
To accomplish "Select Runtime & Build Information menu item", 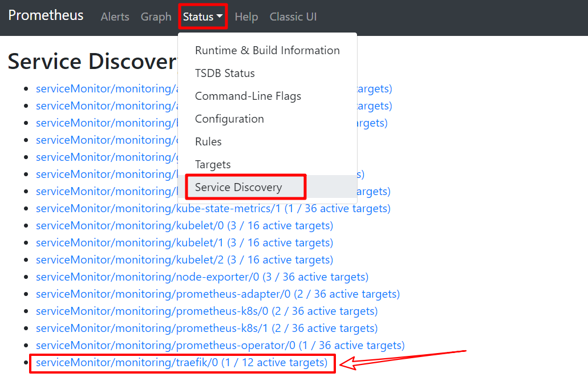I will [x=267, y=50].
